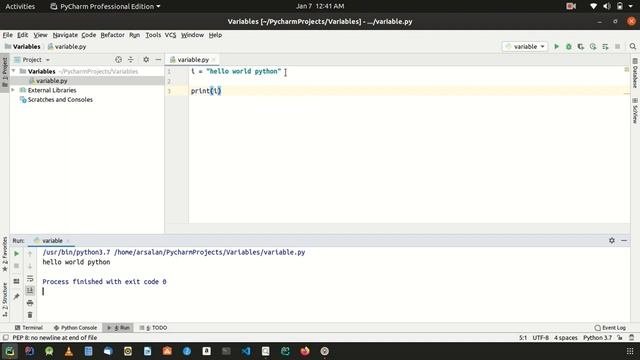Open Run panel settings gear
Image resolution: width=640 pixels, height=360 pixels.
(612, 240)
